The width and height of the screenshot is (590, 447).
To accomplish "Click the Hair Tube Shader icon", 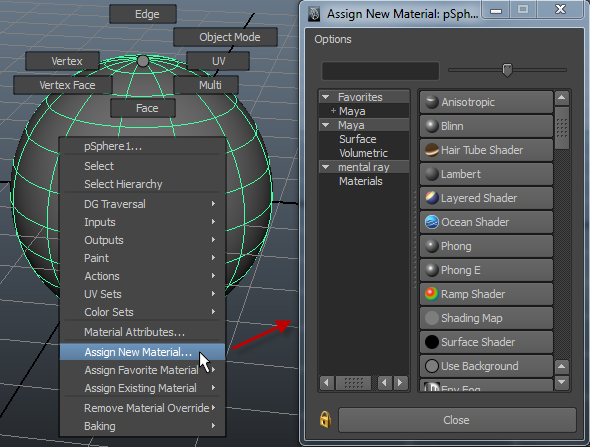I will pos(432,150).
